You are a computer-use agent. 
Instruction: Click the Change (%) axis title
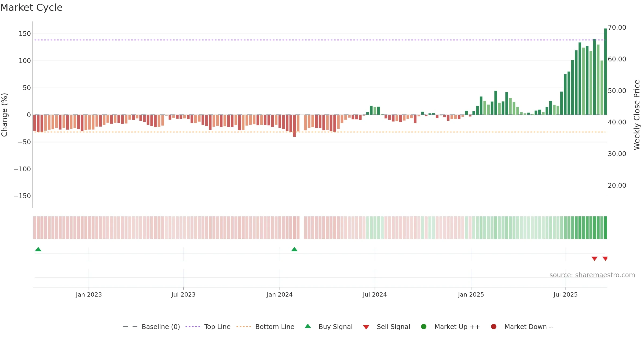(5, 115)
